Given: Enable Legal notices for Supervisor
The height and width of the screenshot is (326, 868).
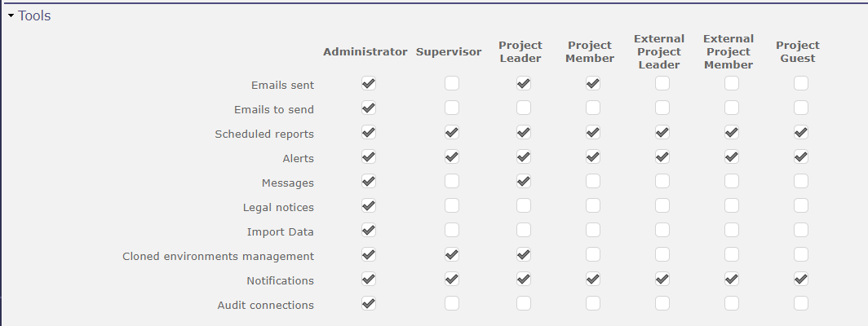Looking at the screenshot, I should click(452, 206).
